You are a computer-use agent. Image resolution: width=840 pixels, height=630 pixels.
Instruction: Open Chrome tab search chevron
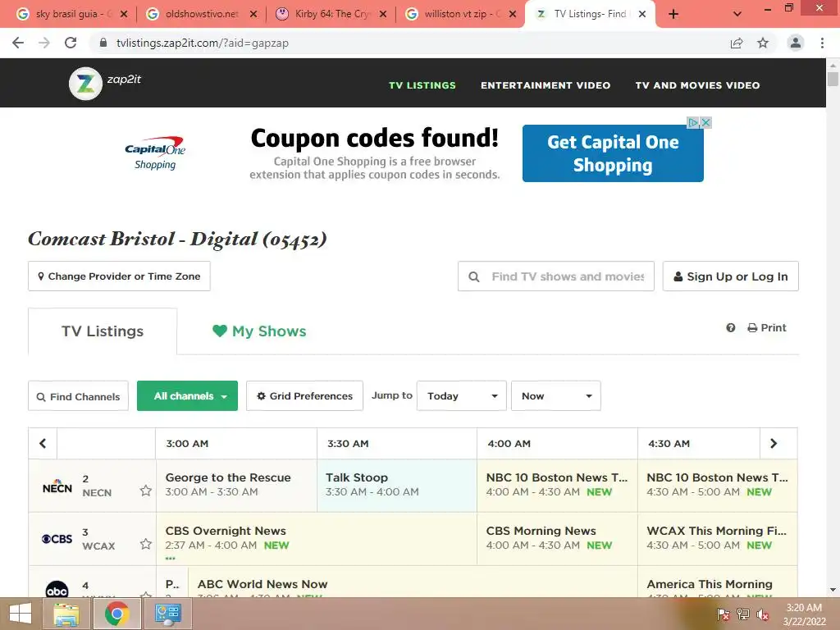(737, 15)
